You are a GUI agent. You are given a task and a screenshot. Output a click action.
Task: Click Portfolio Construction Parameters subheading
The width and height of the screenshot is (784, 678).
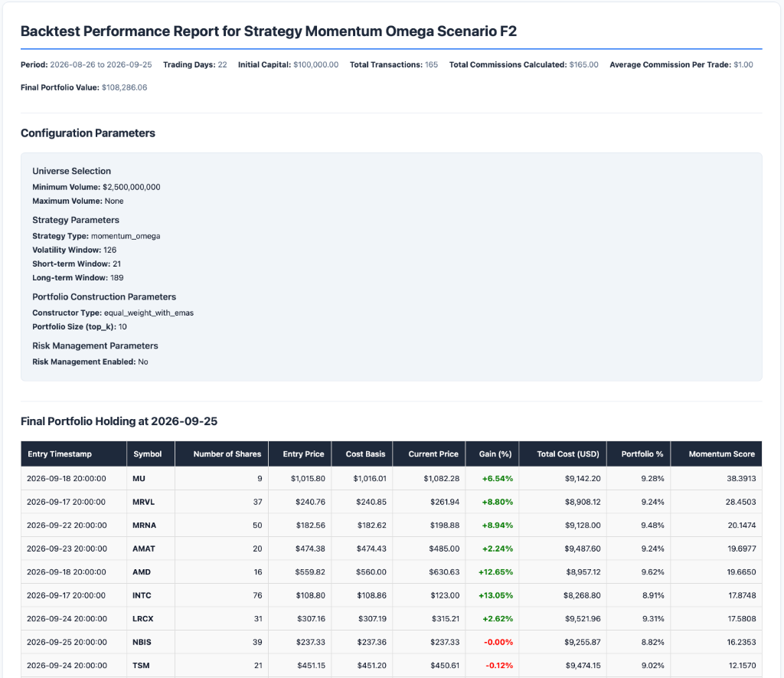point(104,296)
